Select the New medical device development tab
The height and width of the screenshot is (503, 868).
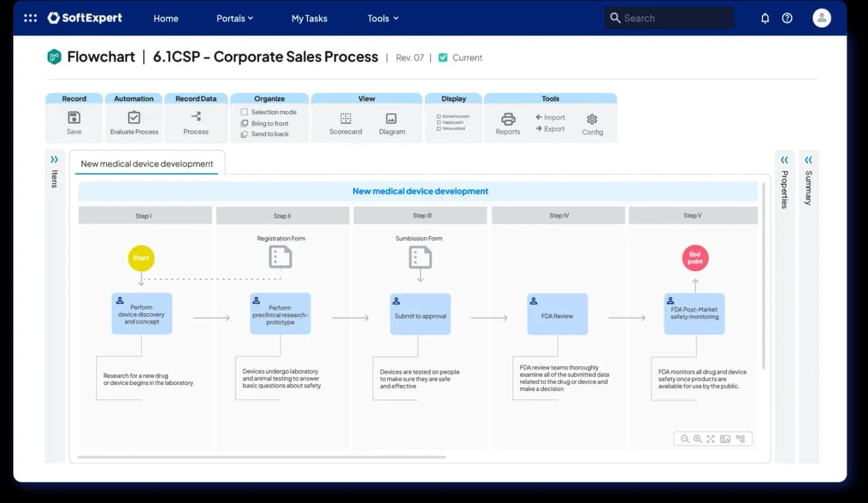pyautogui.click(x=147, y=163)
